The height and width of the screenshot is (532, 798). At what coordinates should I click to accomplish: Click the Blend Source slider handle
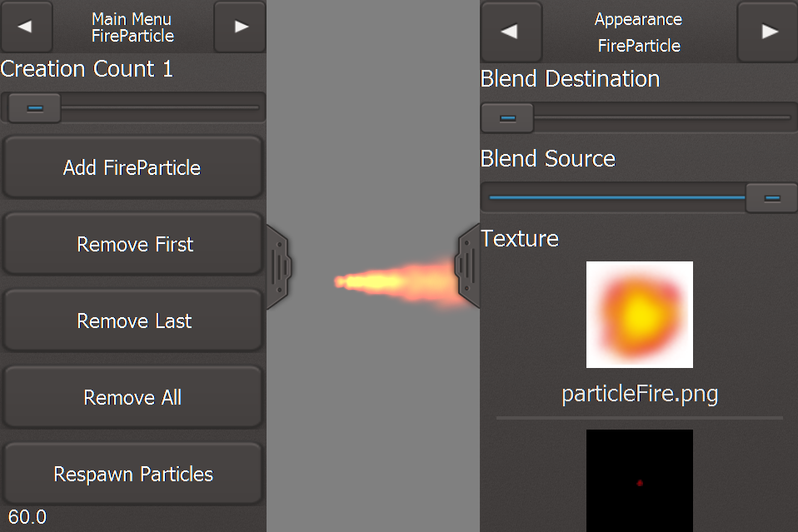click(771, 198)
